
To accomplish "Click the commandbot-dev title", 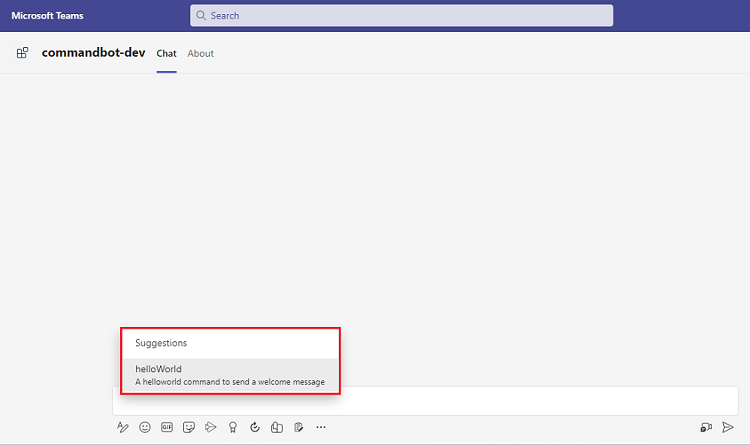I will point(93,53).
